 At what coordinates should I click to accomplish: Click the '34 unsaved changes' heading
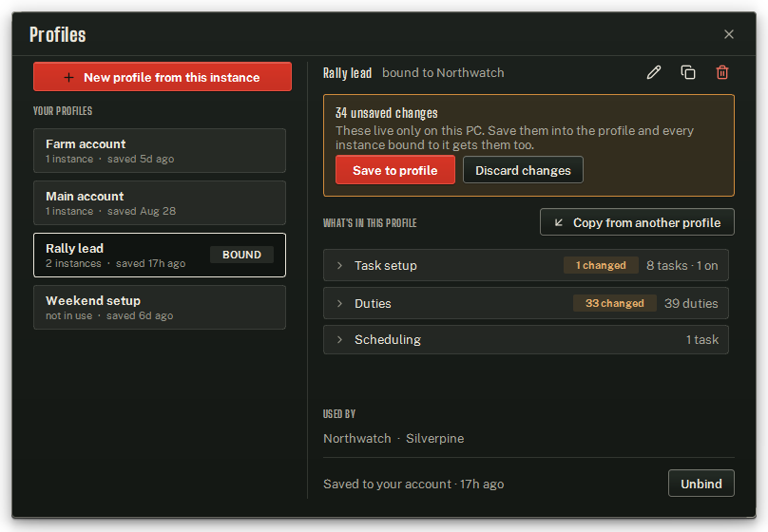pos(387,113)
